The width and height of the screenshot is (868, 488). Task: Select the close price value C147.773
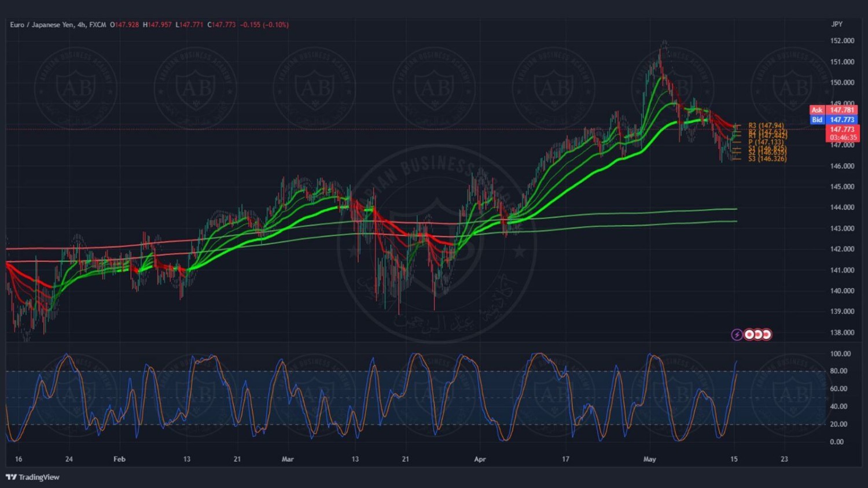point(222,25)
